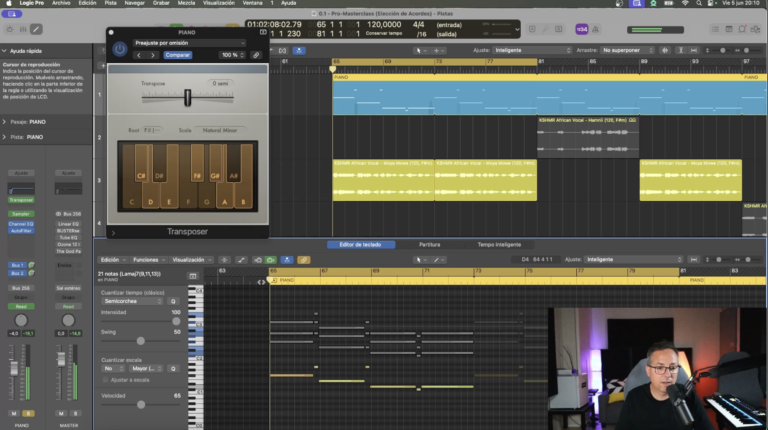Toggle blue catch playhead button in tracks toolbar
This screenshot has height=430, width=768.
tap(299, 50)
